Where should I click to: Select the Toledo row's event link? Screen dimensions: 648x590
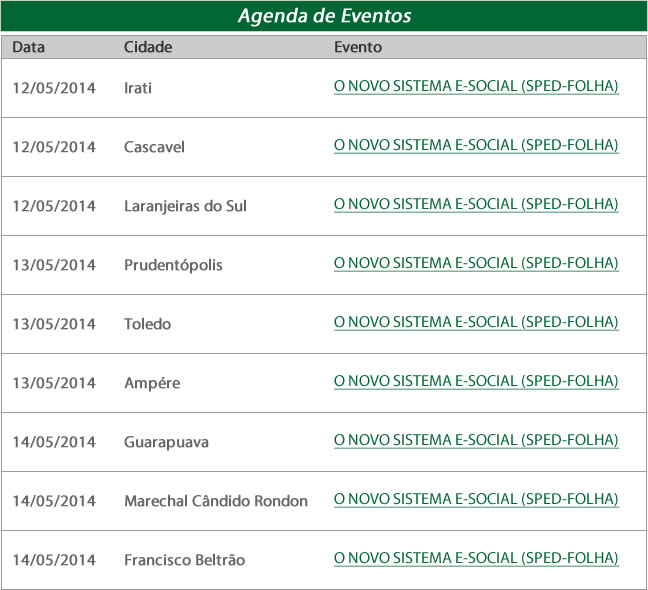tap(476, 323)
